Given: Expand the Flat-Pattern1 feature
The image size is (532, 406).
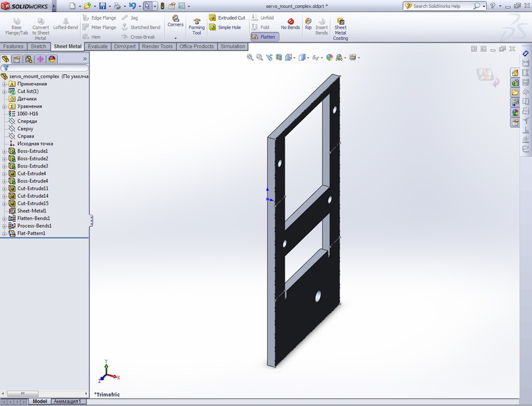Looking at the screenshot, I should coord(4,233).
